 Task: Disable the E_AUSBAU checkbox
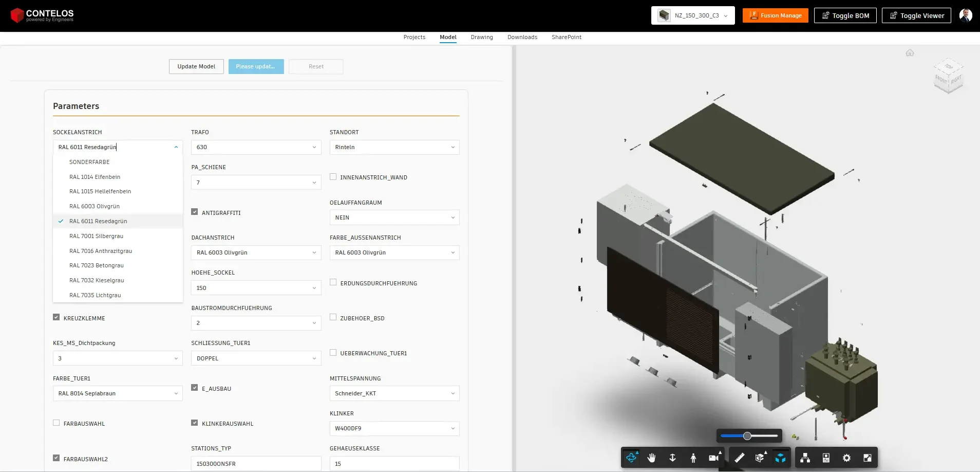pos(195,387)
